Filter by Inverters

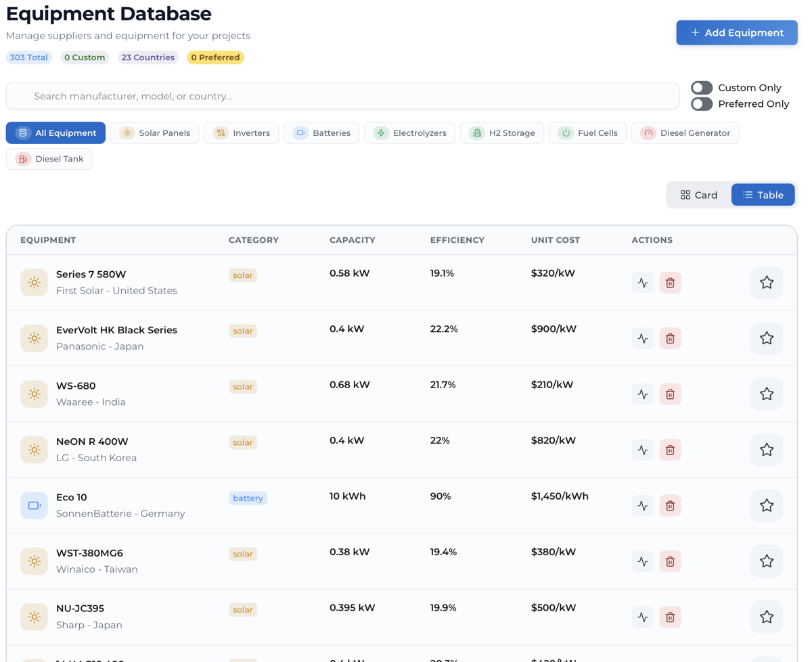242,133
